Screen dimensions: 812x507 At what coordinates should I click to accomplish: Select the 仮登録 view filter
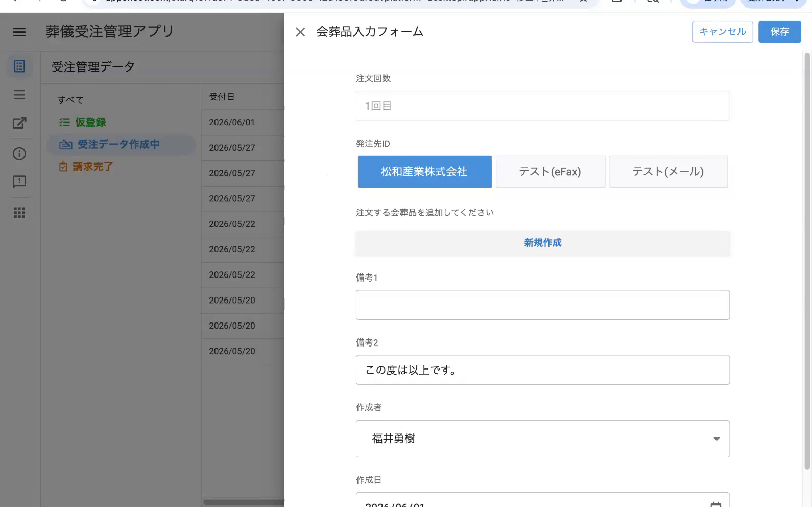[x=90, y=122]
